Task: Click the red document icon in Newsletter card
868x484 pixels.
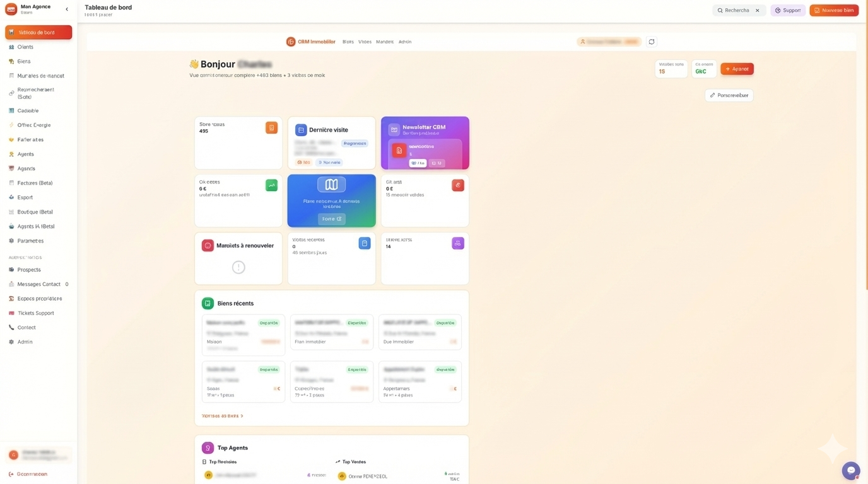Action: tap(399, 151)
